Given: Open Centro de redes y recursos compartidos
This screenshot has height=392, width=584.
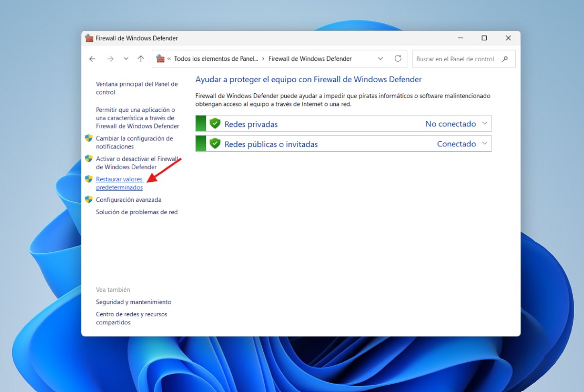Looking at the screenshot, I should click(x=131, y=319).
